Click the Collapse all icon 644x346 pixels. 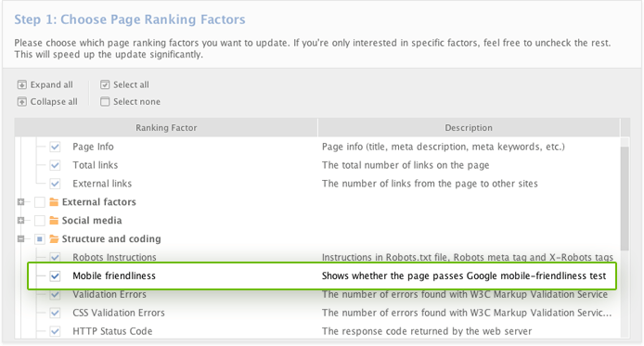point(21,102)
